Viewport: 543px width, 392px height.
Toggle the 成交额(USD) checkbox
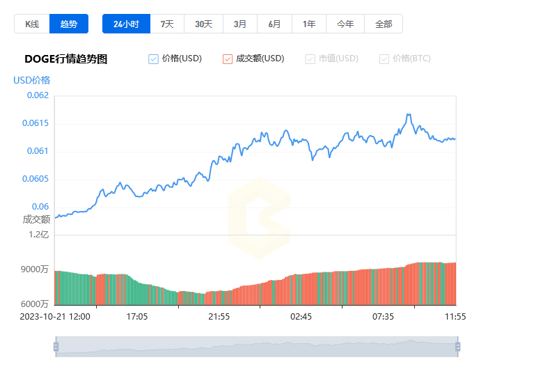[x=228, y=59]
